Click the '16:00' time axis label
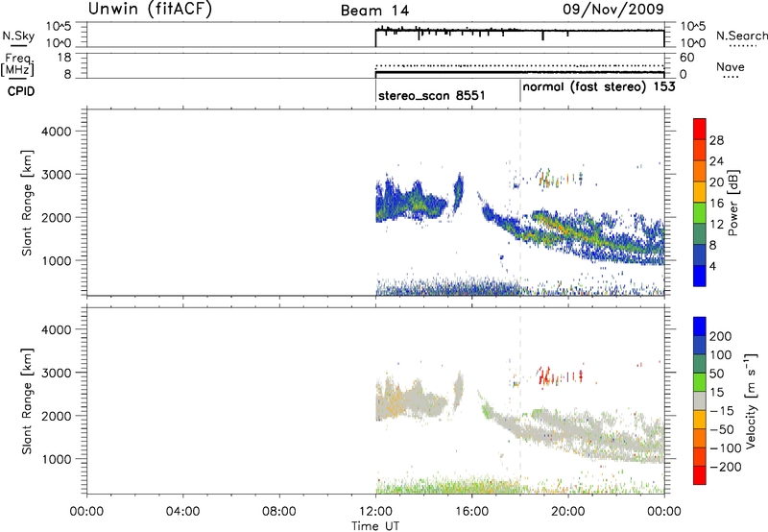 (471, 512)
